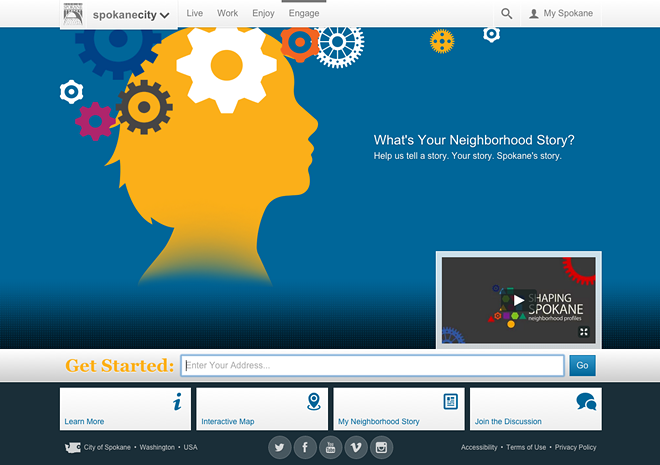Open the Twitter social icon
660x465 pixels.
click(x=279, y=447)
